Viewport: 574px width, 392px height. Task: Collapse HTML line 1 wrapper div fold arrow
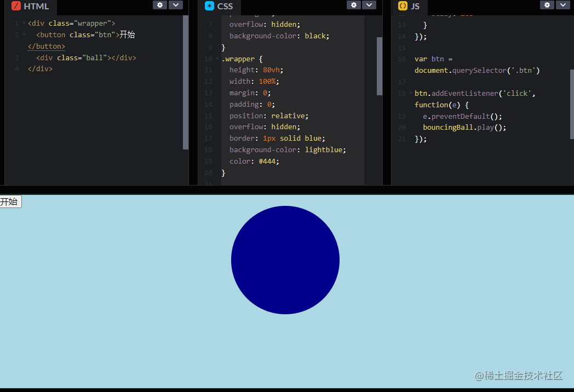[x=24, y=23]
